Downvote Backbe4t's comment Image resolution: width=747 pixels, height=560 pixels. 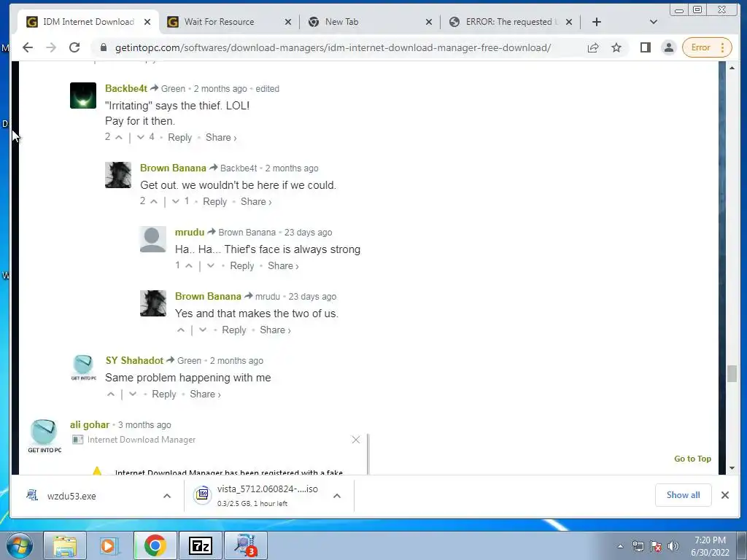click(141, 138)
